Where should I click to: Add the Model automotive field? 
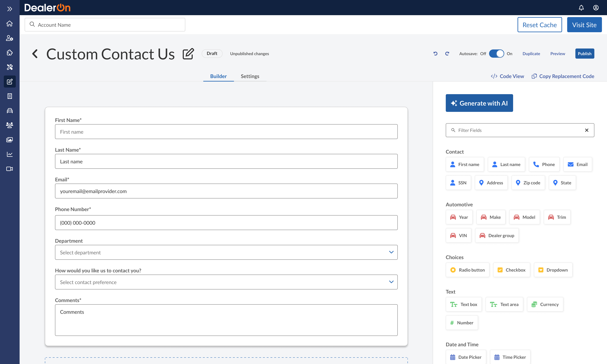tap(524, 217)
